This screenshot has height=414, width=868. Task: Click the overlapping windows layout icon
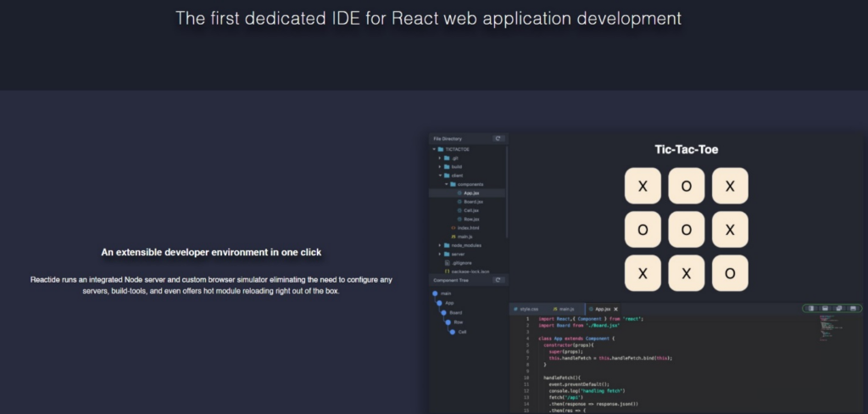pos(839,309)
